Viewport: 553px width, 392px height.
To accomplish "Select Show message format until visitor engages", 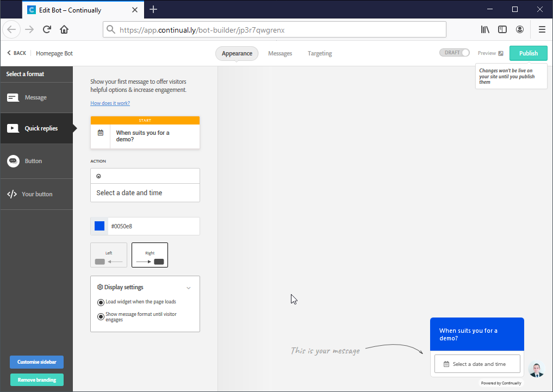I will pos(101,316).
